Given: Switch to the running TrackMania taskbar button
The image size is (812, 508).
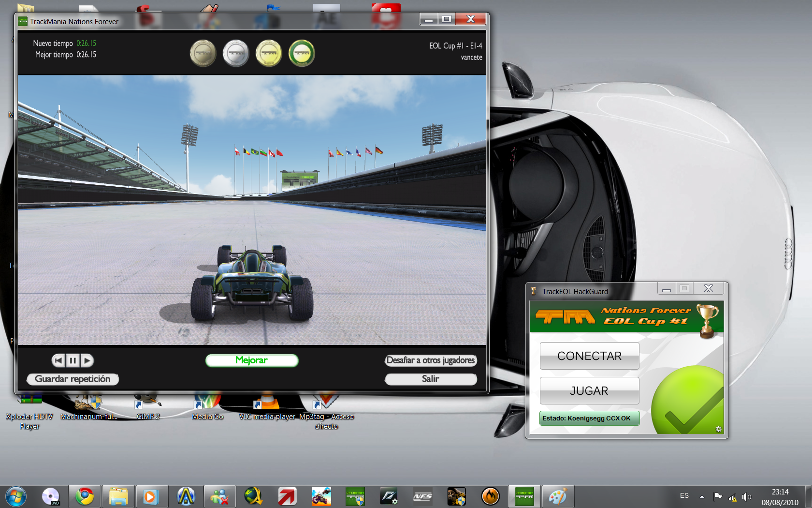Looking at the screenshot, I should [x=524, y=496].
